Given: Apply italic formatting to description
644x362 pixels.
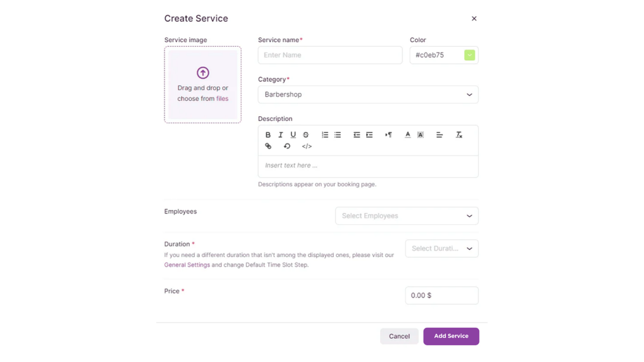Looking at the screenshot, I should [281, 135].
